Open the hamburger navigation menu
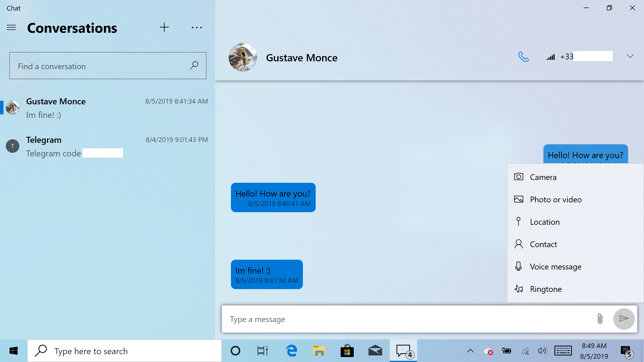This screenshot has height=362, width=644. click(11, 28)
